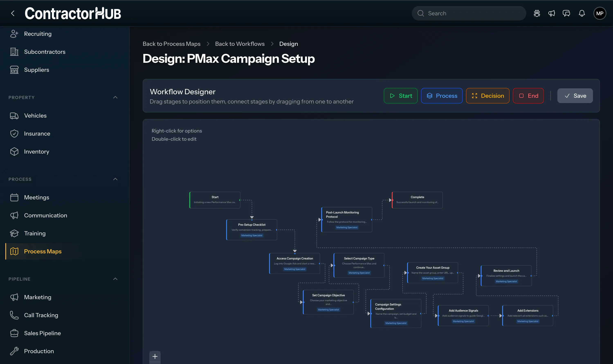Collapse the PROCESS section chevron
613x364 pixels.
tap(115, 179)
